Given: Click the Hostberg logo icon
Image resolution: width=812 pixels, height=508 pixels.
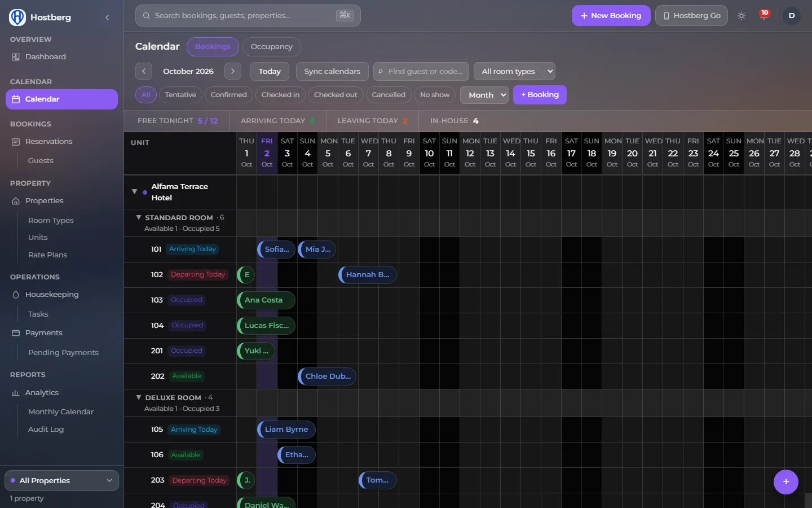Looking at the screenshot, I should click(x=17, y=17).
